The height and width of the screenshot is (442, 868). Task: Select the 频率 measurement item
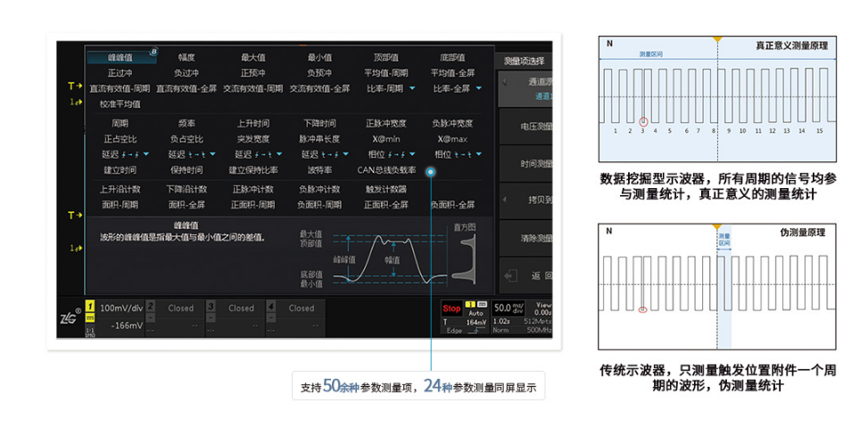pyautogui.click(x=186, y=123)
